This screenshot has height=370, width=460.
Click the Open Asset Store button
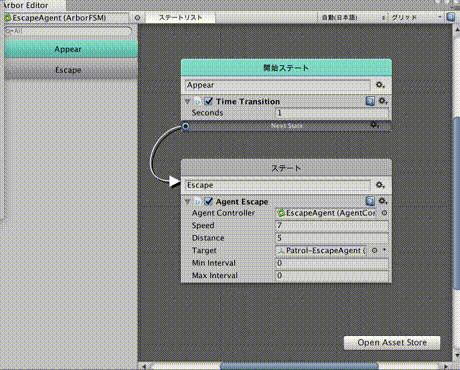point(392,342)
